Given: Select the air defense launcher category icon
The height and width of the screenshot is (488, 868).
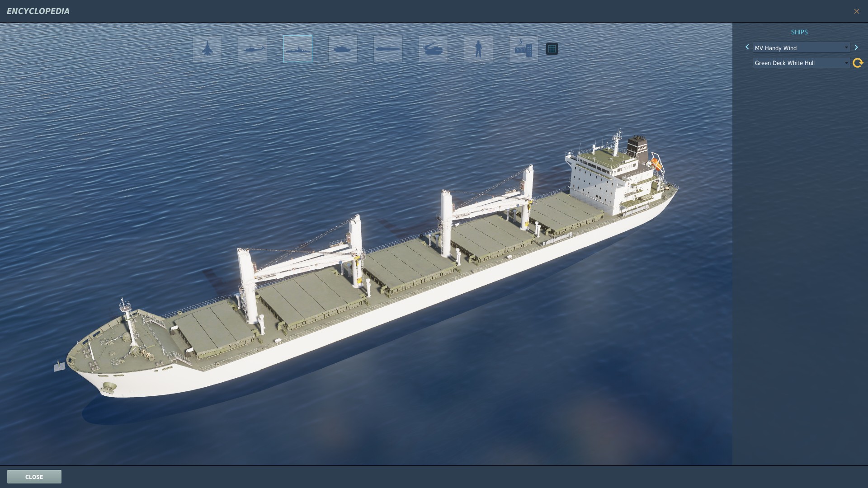Looking at the screenshot, I should click(x=433, y=49).
